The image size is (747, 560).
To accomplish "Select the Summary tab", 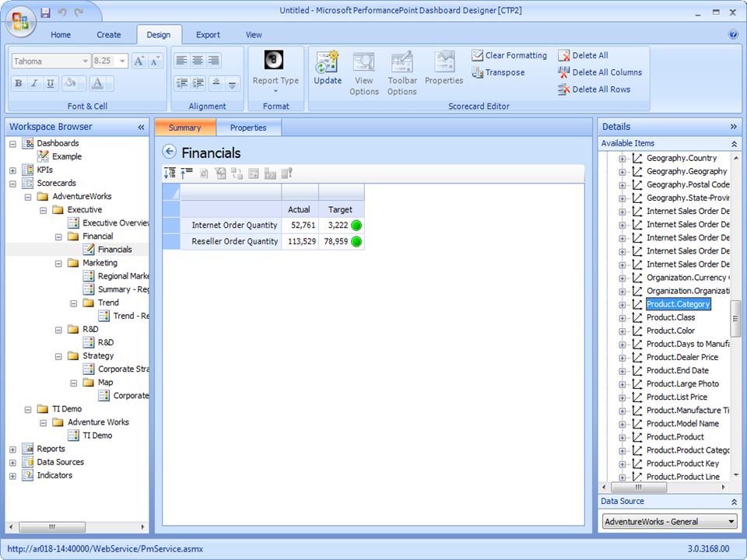I will tap(185, 128).
